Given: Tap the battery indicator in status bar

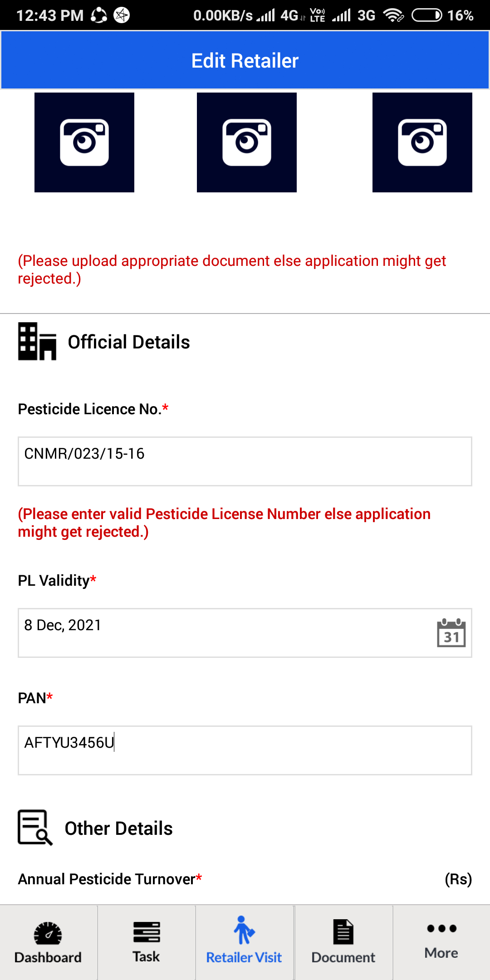Looking at the screenshot, I should [426, 15].
